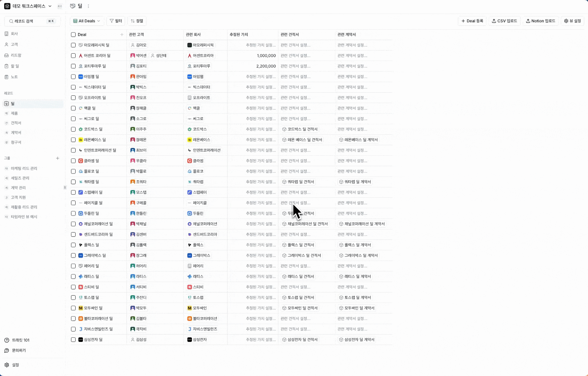Open the 정렬 sort options

(x=137, y=21)
